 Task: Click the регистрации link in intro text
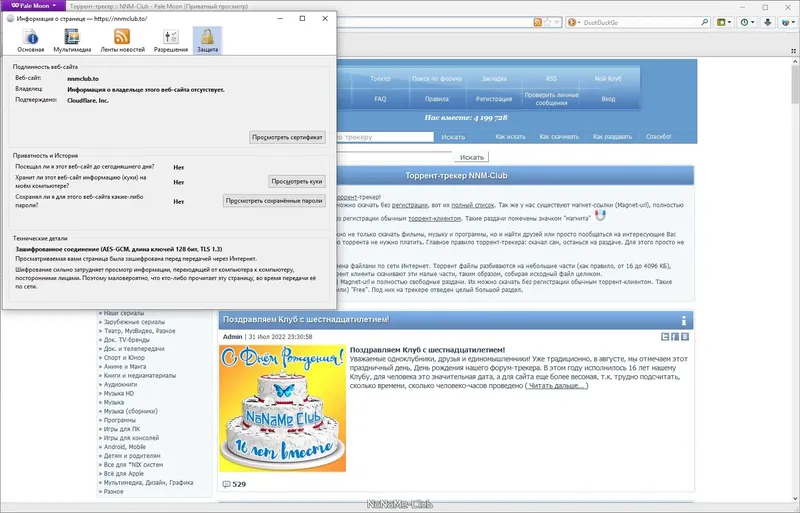pyautogui.click(x=410, y=205)
